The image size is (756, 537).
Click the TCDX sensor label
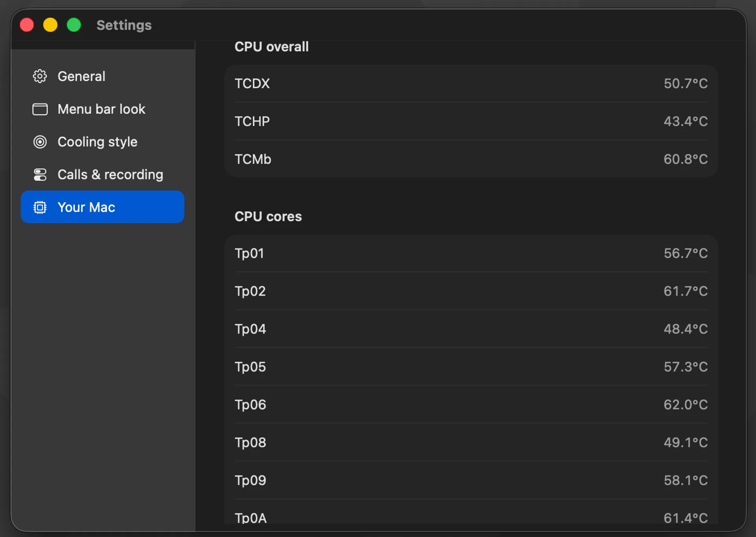click(x=252, y=83)
